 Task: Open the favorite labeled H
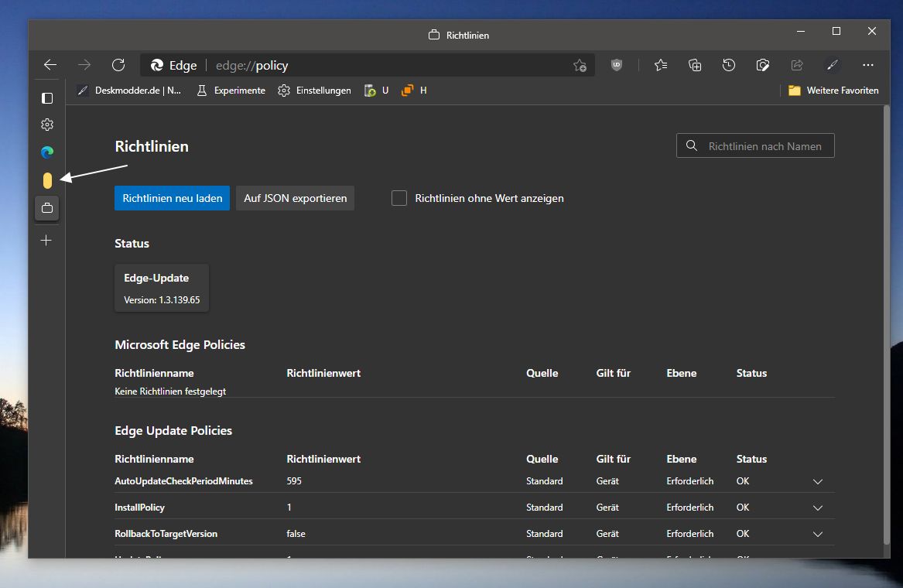(414, 91)
